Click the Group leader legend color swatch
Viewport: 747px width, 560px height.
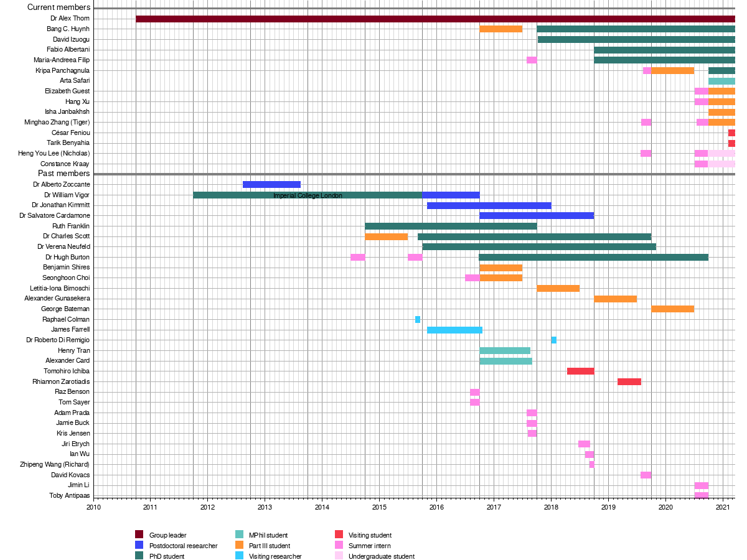pos(139,534)
